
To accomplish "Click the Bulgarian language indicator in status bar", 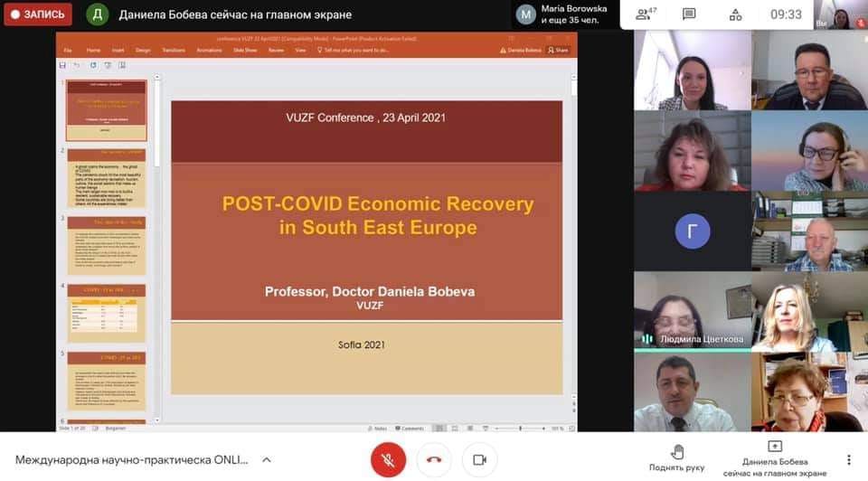I will [116, 429].
